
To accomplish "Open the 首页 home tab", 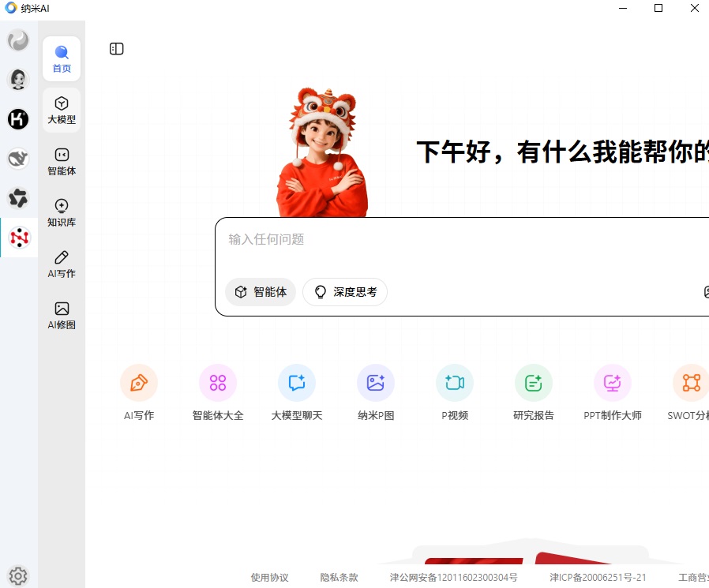I will click(x=62, y=58).
